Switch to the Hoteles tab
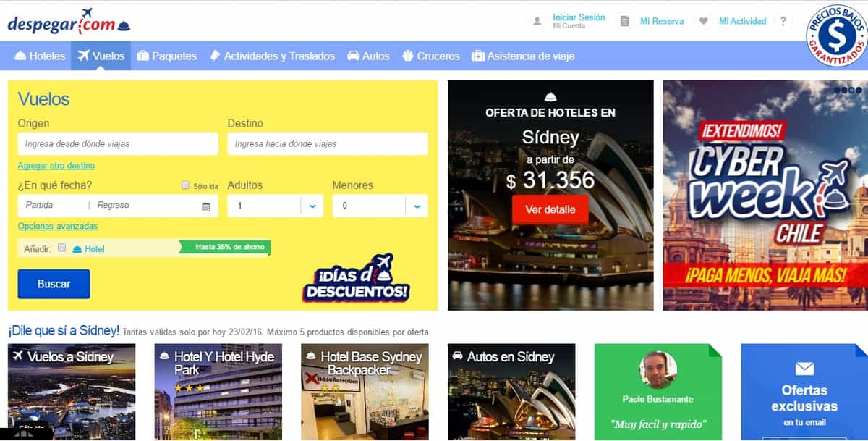This screenshot has height=441, width=868. coord(40,56)
